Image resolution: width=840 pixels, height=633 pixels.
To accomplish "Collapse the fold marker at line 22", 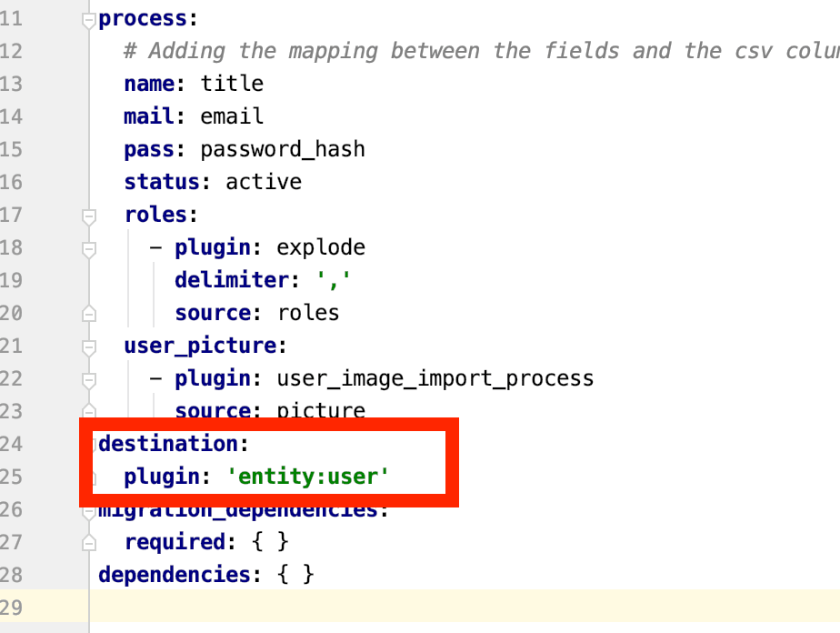I will pyautogui.click(x=88, y=378).
